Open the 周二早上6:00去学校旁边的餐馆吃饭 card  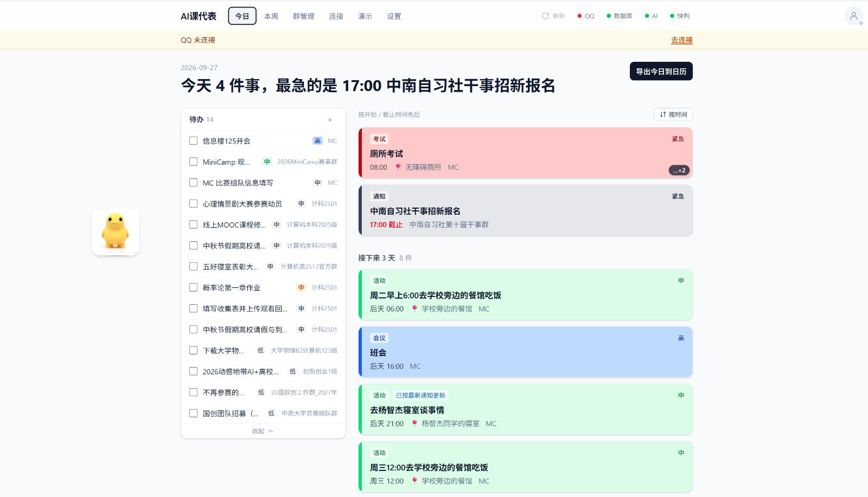pos(526,294)
